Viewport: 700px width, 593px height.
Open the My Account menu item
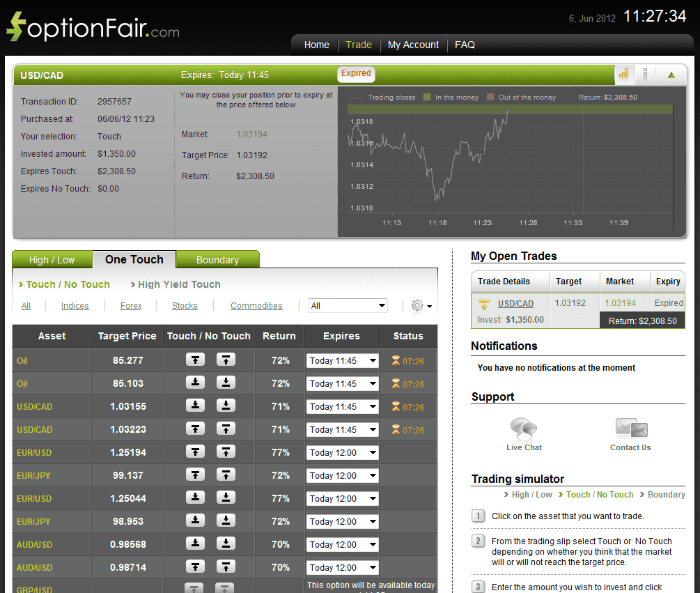point(413,45)
